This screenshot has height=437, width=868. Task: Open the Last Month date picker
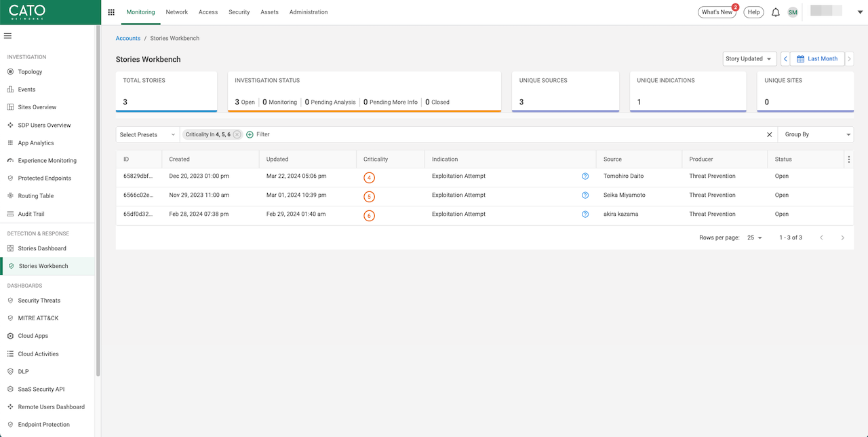(x=817, y=59)
